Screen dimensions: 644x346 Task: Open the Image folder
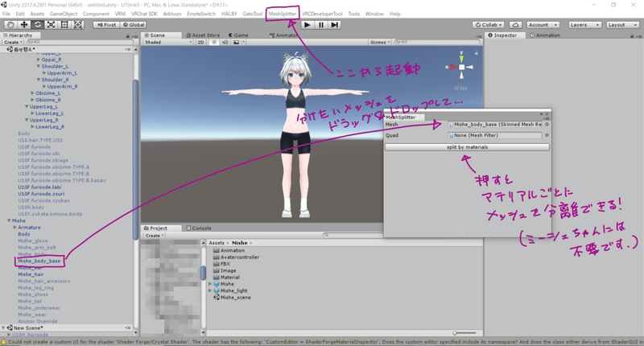point(225,270)
